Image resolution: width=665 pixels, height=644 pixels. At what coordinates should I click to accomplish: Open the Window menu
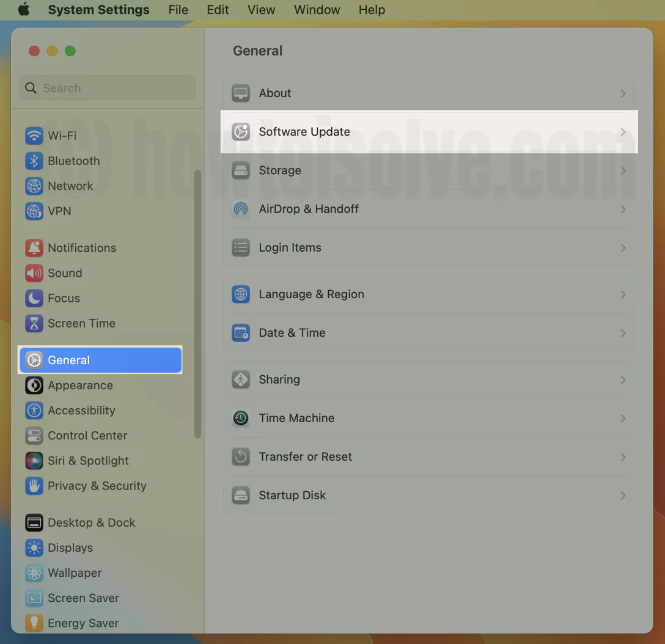(x=317, y=9)
